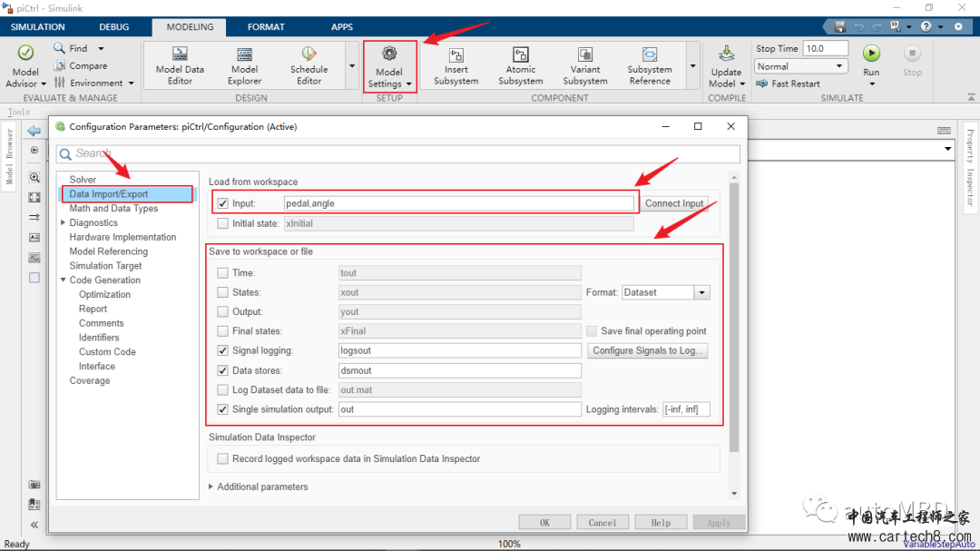Viewport: 980px width, 551px height.
Task: Collapse the Code Generation node
Action: [x=64, y=280]
